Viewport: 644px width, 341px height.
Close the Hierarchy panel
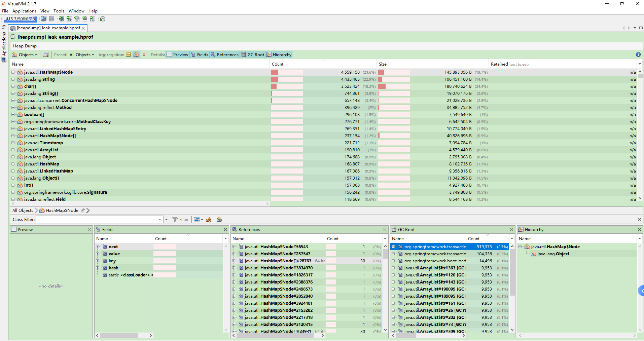click(x=640, y=229)
